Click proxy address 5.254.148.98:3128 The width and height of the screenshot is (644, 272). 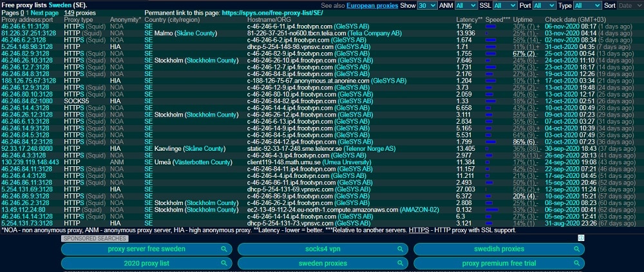[x=26, y=47]
